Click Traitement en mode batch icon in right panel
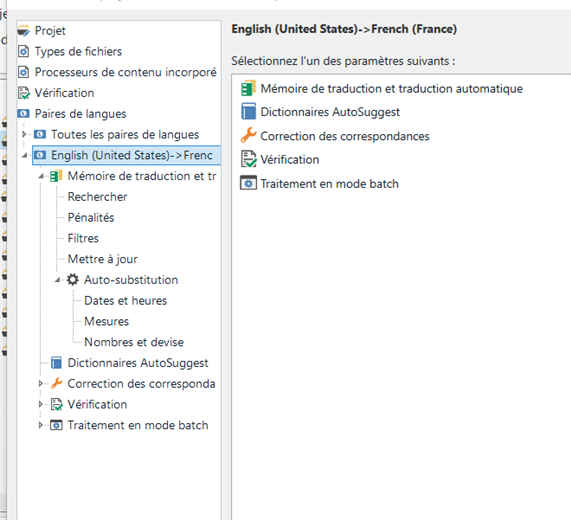This screenshot has width=571, height=520. click(248, 183)
